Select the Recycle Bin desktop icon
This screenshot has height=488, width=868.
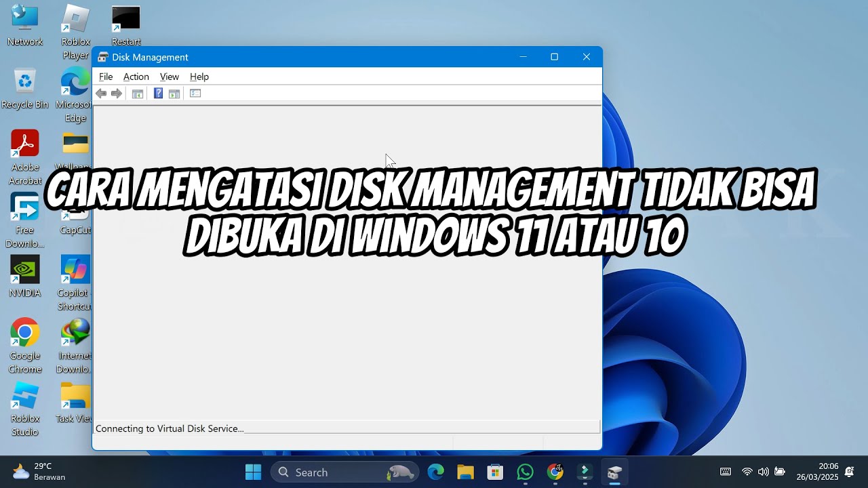click(25, 89)
